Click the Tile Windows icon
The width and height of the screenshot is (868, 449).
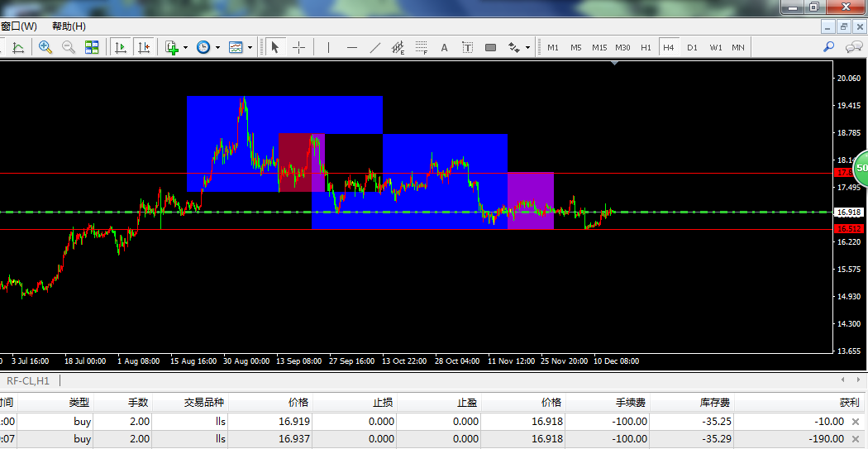pyautogui.click(x=92, y=47)
